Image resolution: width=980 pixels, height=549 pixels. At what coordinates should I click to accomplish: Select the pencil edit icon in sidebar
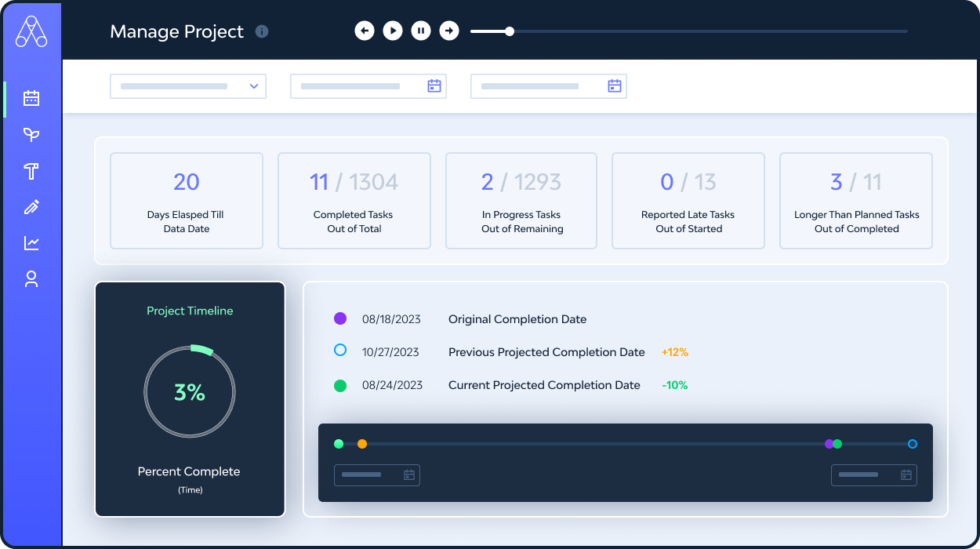31,206
